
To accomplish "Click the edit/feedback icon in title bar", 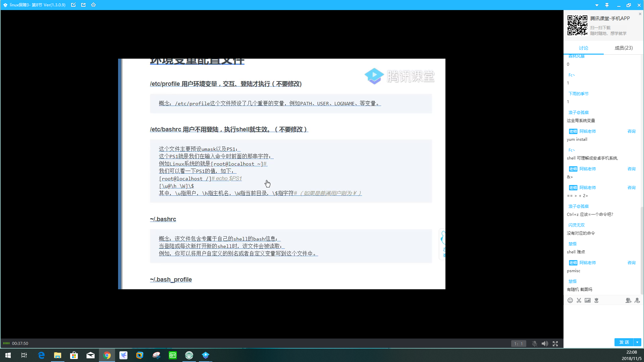I will point(73,5).
